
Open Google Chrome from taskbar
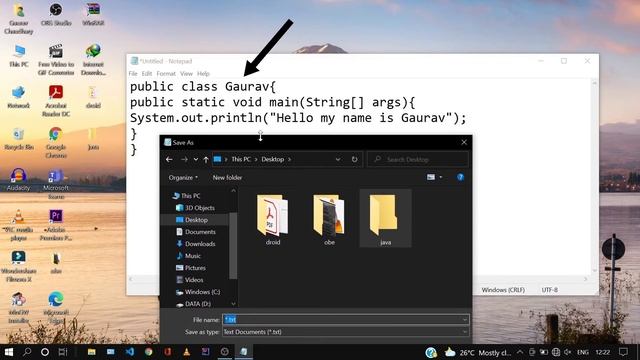[149, 352]
